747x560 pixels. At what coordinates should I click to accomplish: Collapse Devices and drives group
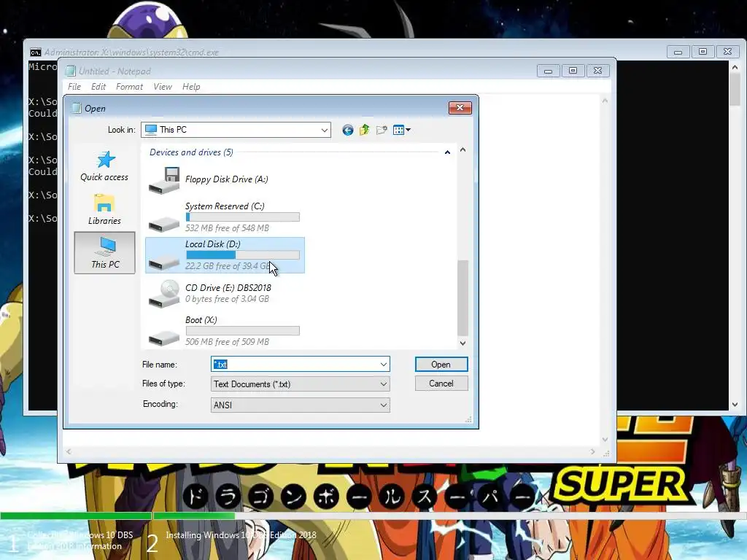[447, 152]
